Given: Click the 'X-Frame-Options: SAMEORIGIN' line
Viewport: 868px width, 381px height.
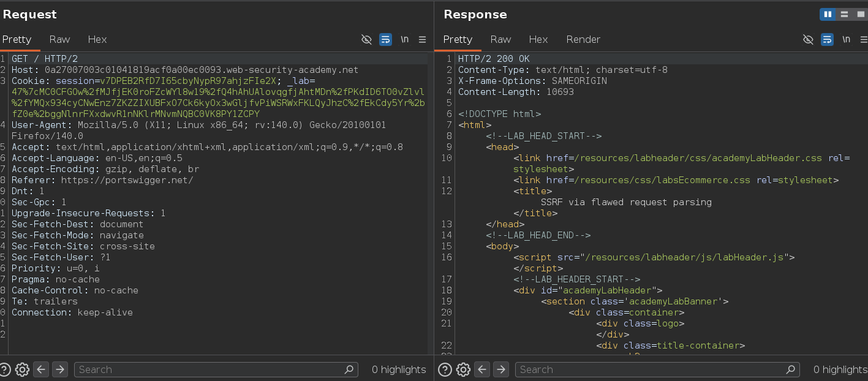Looking at the screenshot, I should coord(532,81).
